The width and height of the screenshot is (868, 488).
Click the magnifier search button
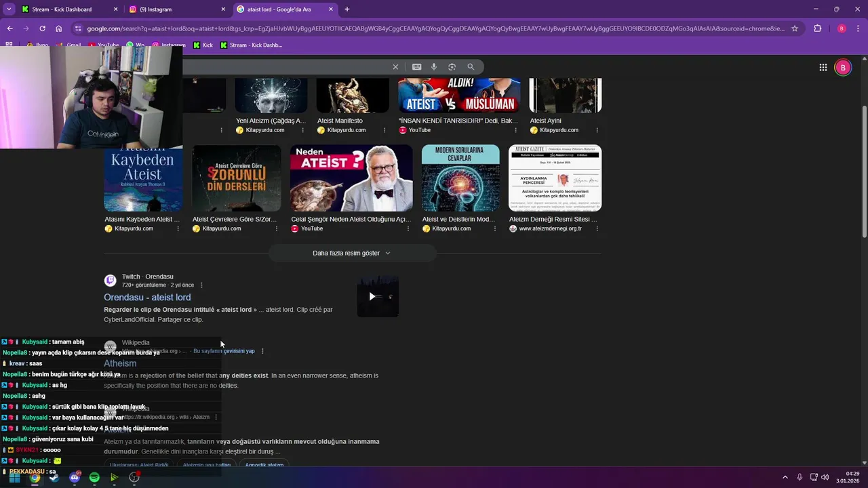coord(471,67)
